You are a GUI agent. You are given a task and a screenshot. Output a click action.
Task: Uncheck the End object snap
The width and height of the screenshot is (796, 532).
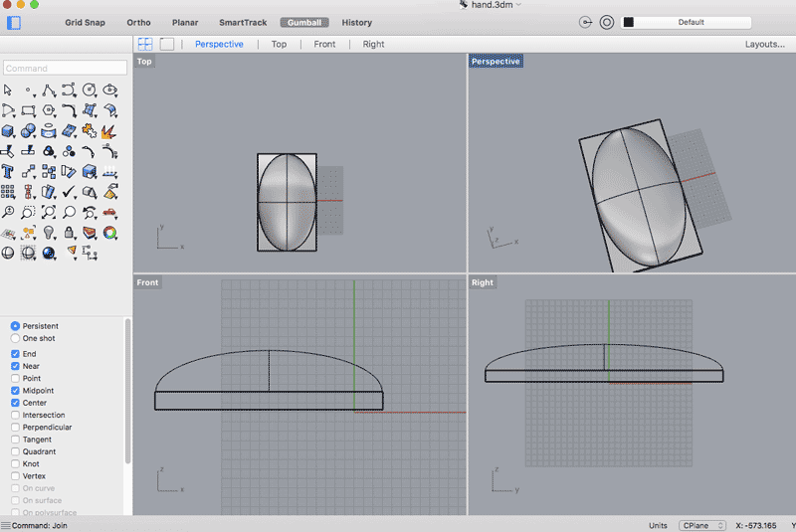point(15,354)
